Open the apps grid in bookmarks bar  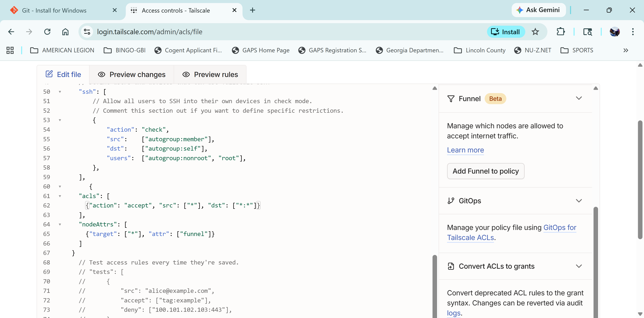(x=10, y=50)
